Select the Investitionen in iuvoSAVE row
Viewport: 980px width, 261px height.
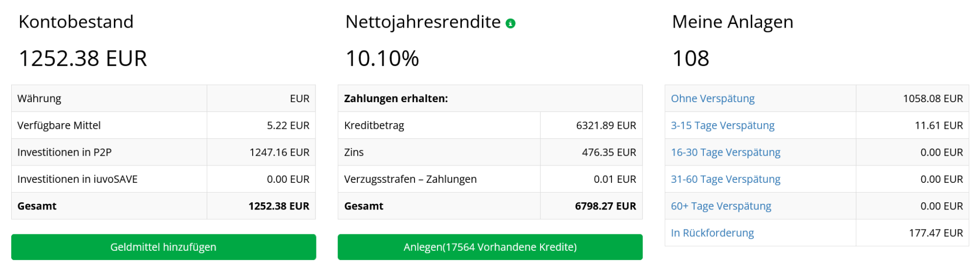tap(163, 179)
